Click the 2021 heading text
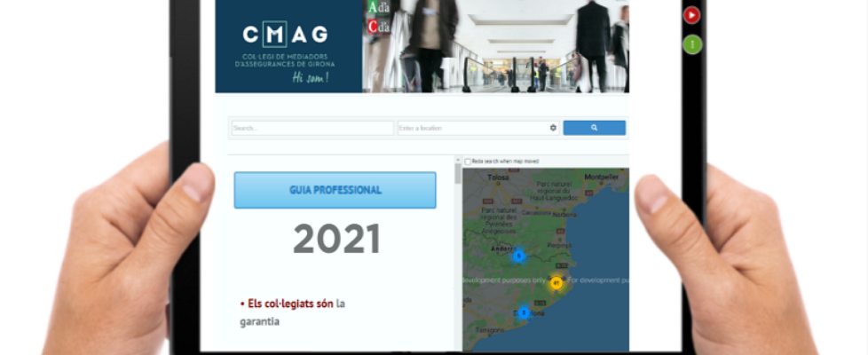Viewport: 868px width, 355px height. click(x=336, y=240)
